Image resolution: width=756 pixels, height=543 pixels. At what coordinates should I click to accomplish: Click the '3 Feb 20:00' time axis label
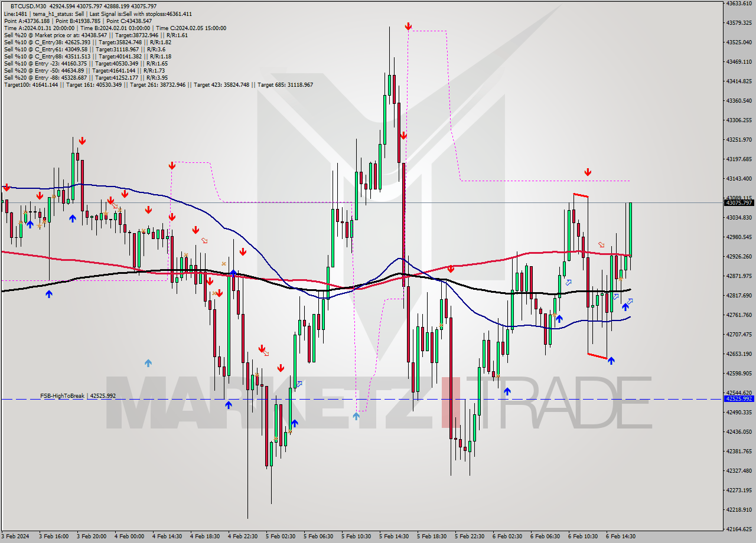[x=92, y=537]
